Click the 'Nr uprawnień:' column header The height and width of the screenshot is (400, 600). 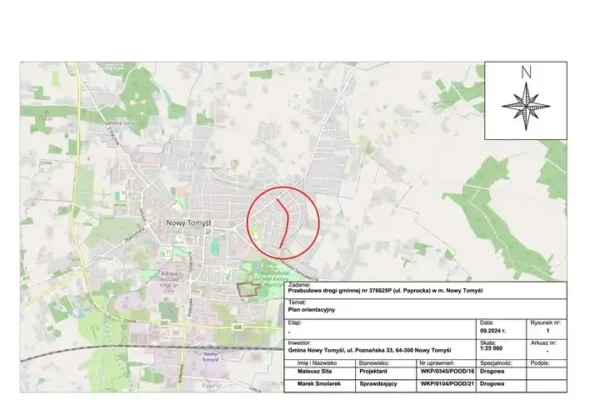tap(437, 363)
